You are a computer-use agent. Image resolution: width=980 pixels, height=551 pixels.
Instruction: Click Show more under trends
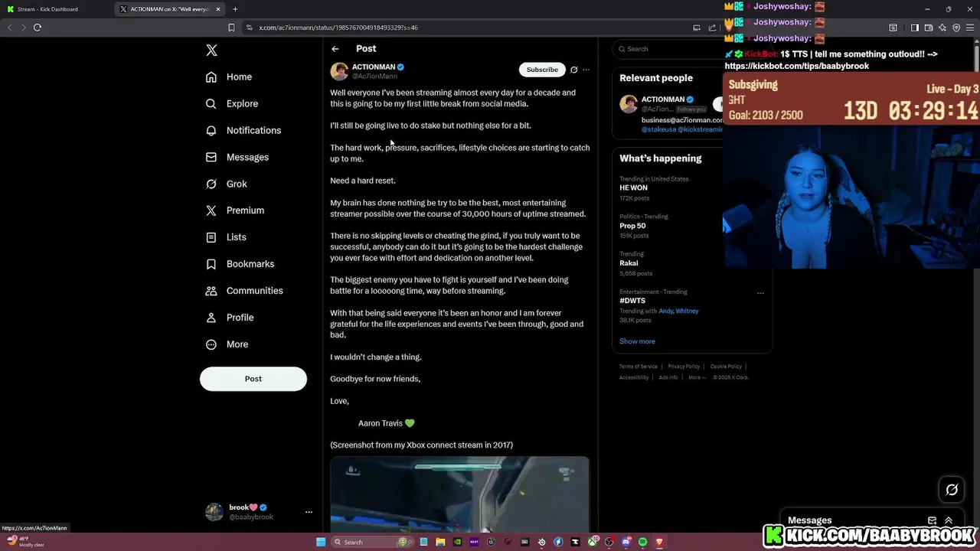click(x=637, y=341)
